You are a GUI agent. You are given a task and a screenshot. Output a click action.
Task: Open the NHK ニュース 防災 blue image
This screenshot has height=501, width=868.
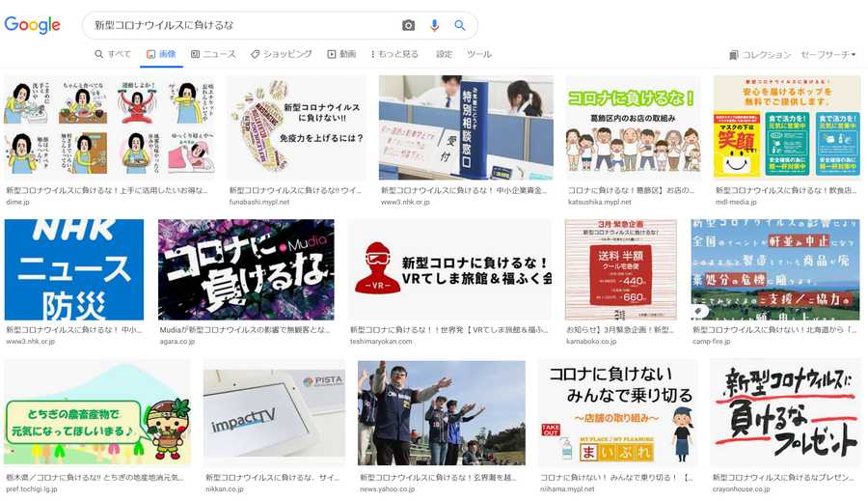[73, 270]
